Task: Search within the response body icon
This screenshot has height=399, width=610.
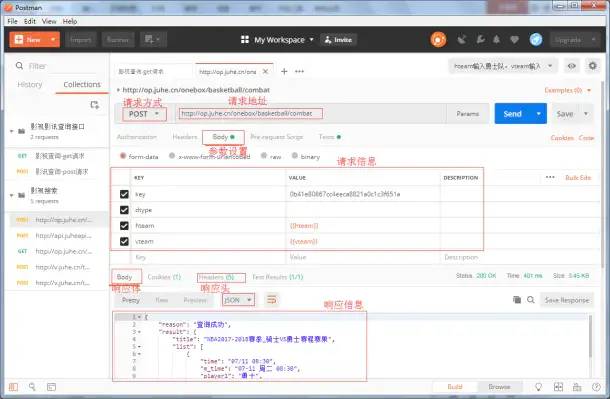Action: pos(531,299)
